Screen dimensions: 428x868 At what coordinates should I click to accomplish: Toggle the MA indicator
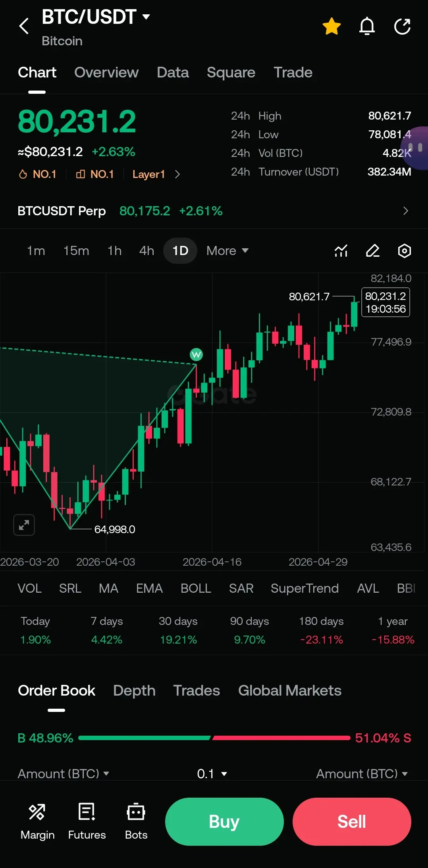point(108,588)
